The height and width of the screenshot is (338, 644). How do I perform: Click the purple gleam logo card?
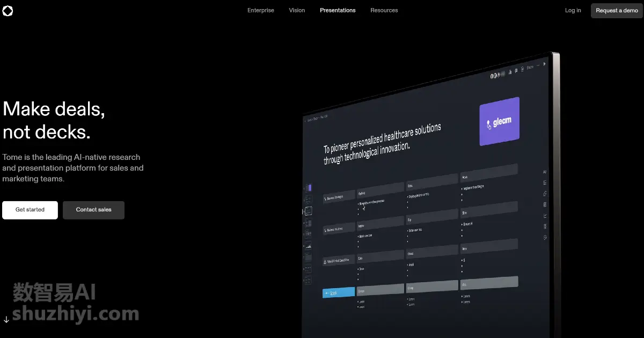click(499, 121)
